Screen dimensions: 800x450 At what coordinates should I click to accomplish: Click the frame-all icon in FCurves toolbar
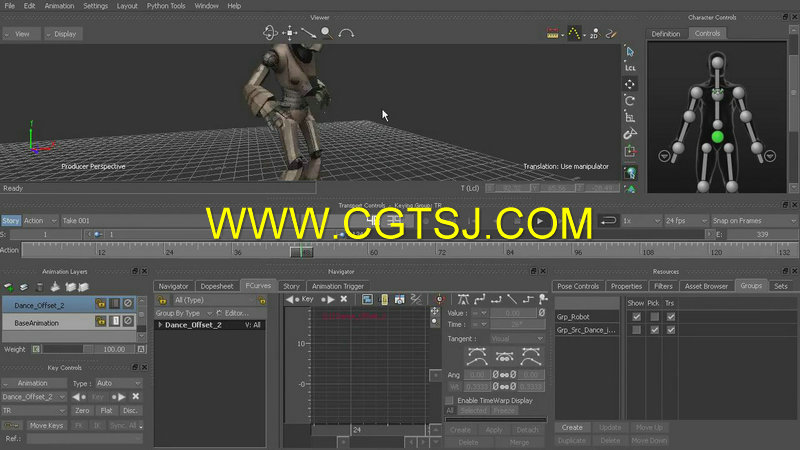click(x=367, y=299)
